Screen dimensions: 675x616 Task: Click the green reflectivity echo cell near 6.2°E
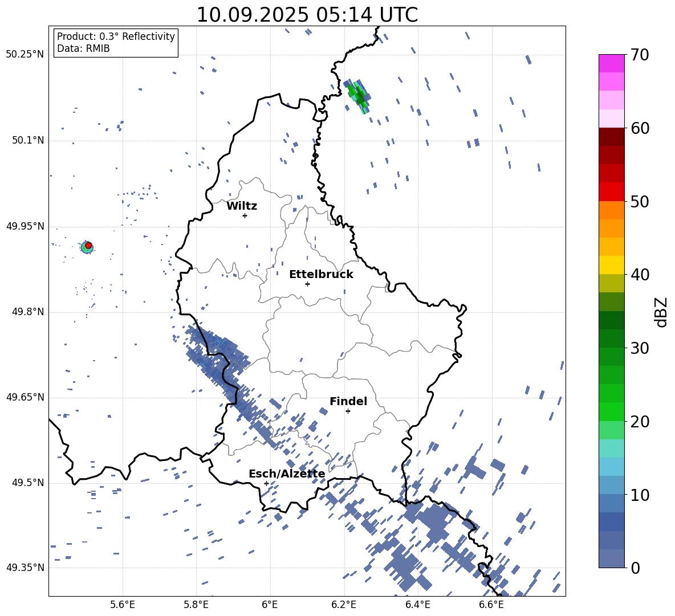pyautogui.click(x=358, y=96)
